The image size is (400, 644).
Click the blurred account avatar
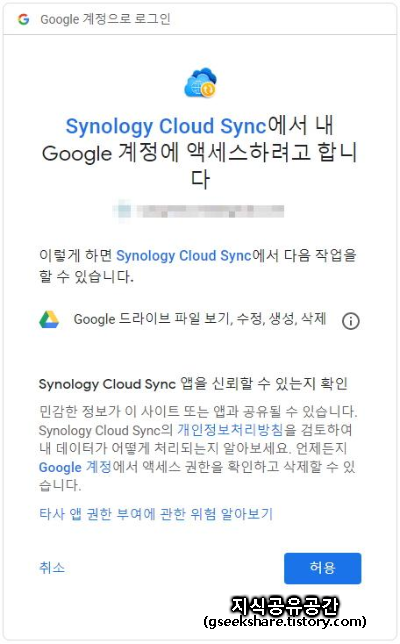tap(123, 211)
